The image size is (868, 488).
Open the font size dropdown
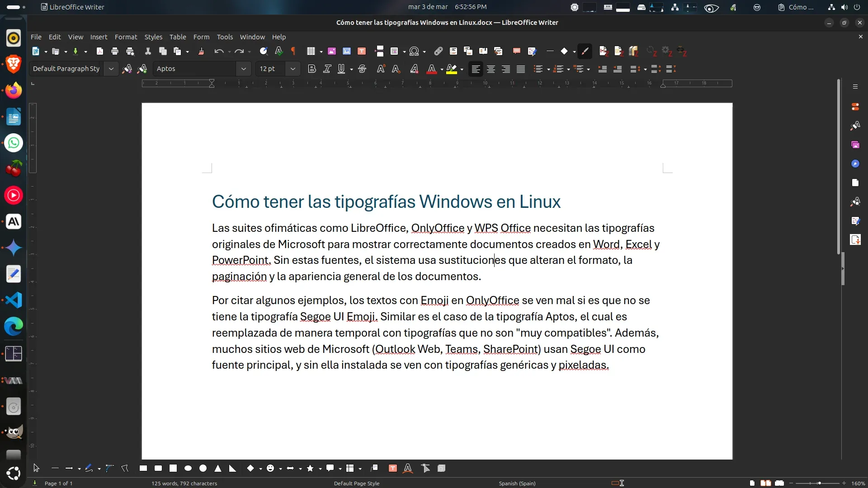coord(292,69)
